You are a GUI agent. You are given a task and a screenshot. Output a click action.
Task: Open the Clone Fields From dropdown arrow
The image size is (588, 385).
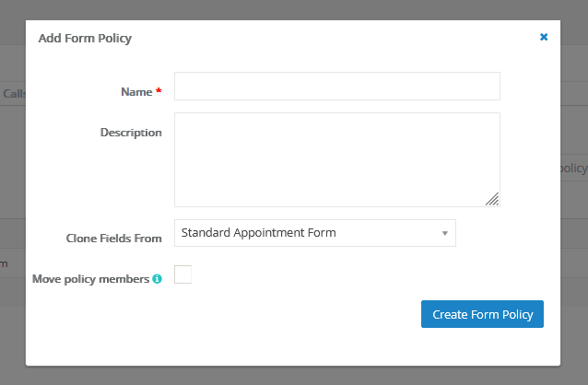click(444, 233)
